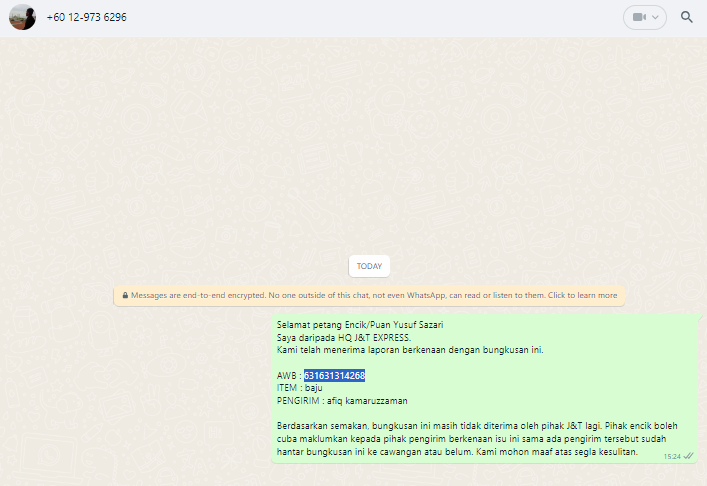The width and height of the screenshot is (707, 486).
Task: Start a video call with the camera icon
Action: (639, 17)
